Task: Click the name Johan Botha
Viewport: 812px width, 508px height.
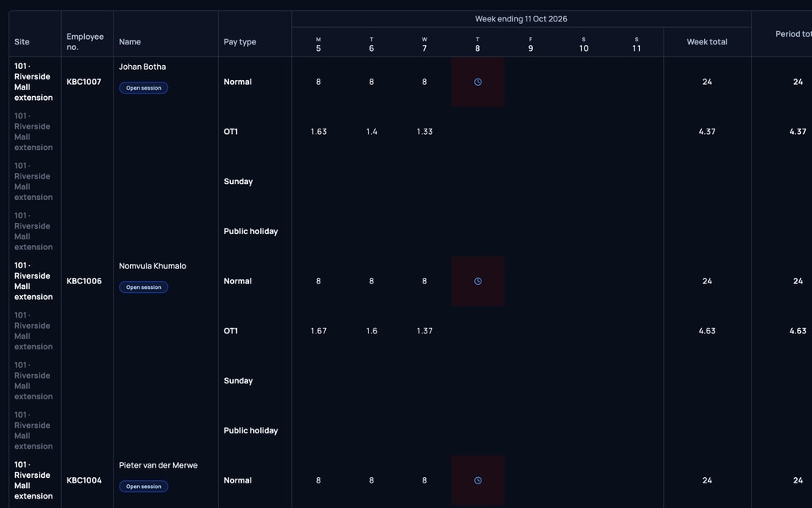Action: tap(143, 67)
